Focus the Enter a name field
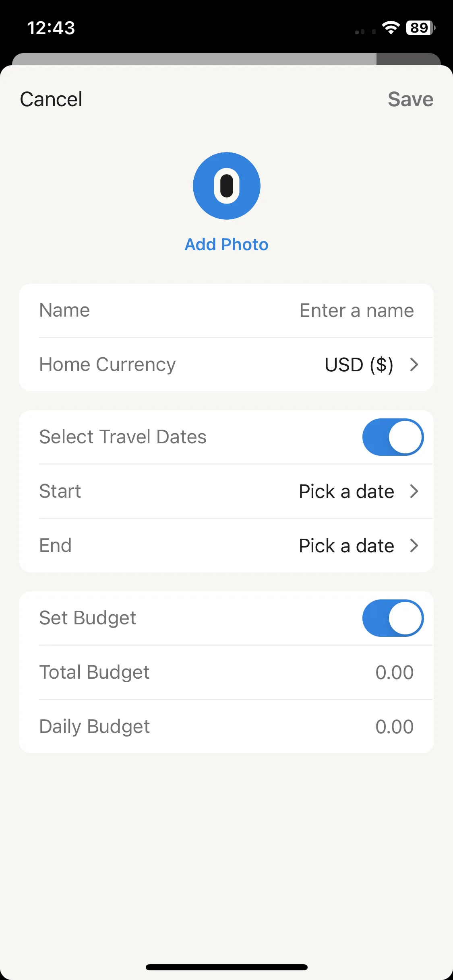This screenshot has height=980, width=453. point(357,311)
